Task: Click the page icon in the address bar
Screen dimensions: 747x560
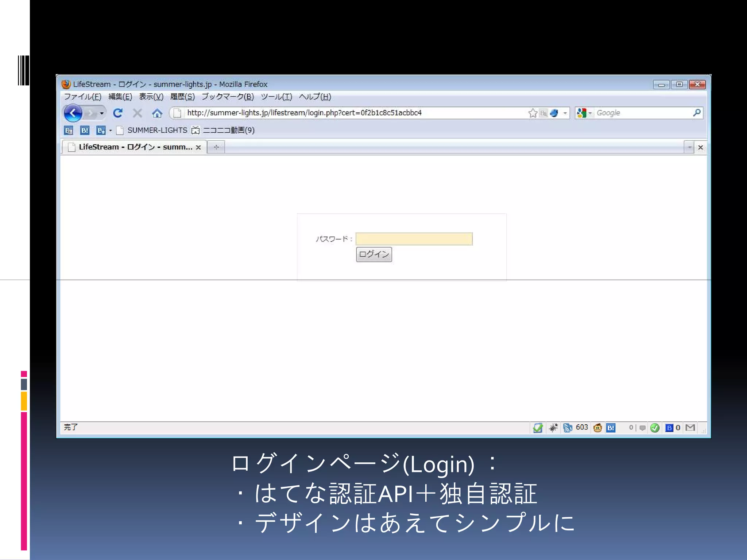Action: point(177,113)
